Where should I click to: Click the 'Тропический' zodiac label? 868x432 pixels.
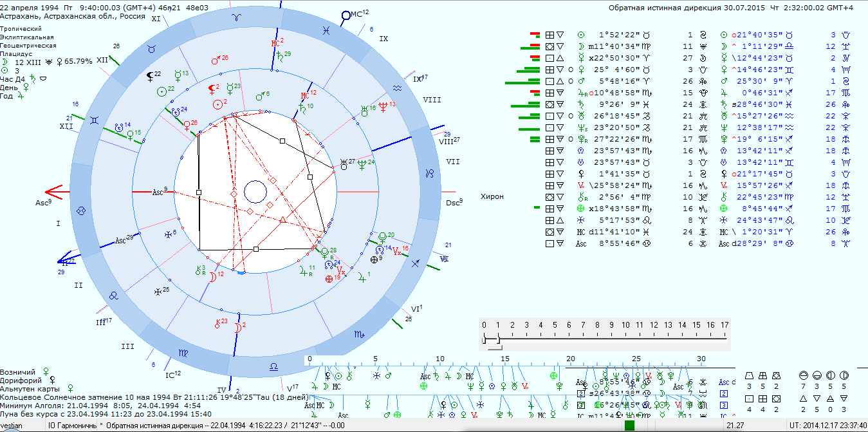(21, 29)
